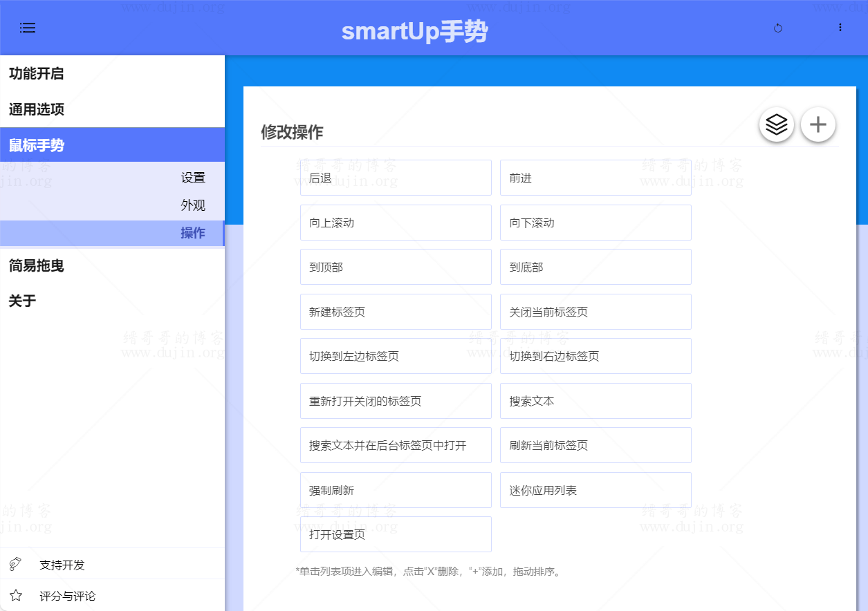The width and height of the screenshot is (868, 611).
Task: Edit the 刷新当前标签页 action item
Action: 595,445
